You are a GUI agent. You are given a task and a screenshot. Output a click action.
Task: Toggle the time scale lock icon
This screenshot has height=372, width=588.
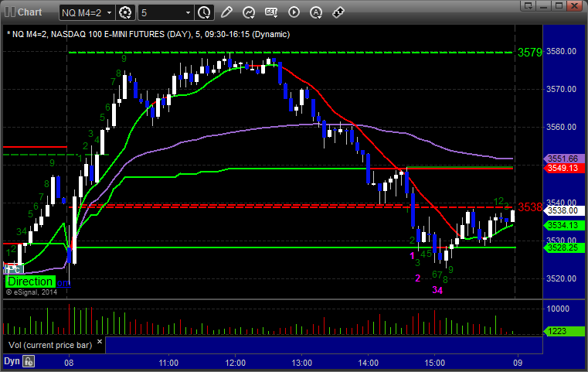(29, 361)
